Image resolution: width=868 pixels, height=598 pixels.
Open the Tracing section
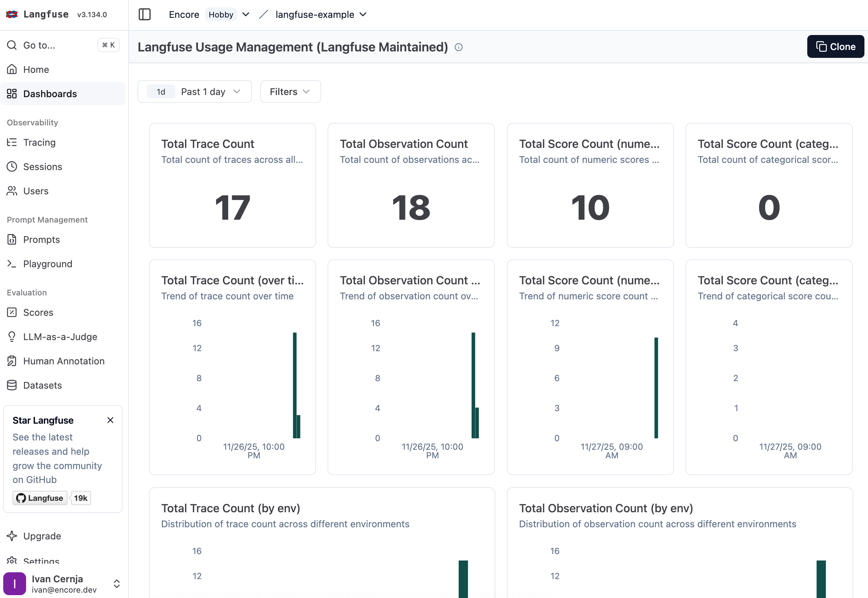[x=39, y=143]
